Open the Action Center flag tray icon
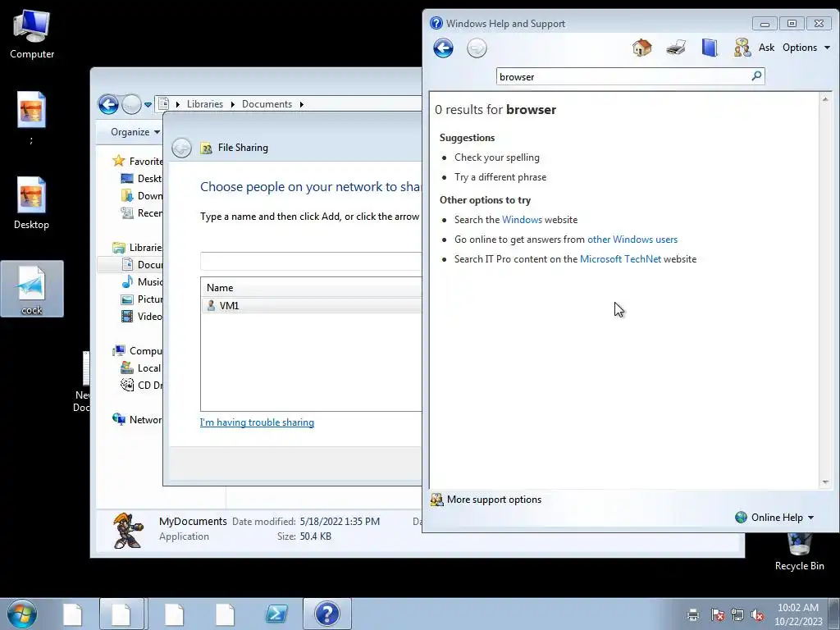Viewport: 840px width, 630px height. (717, 614)
